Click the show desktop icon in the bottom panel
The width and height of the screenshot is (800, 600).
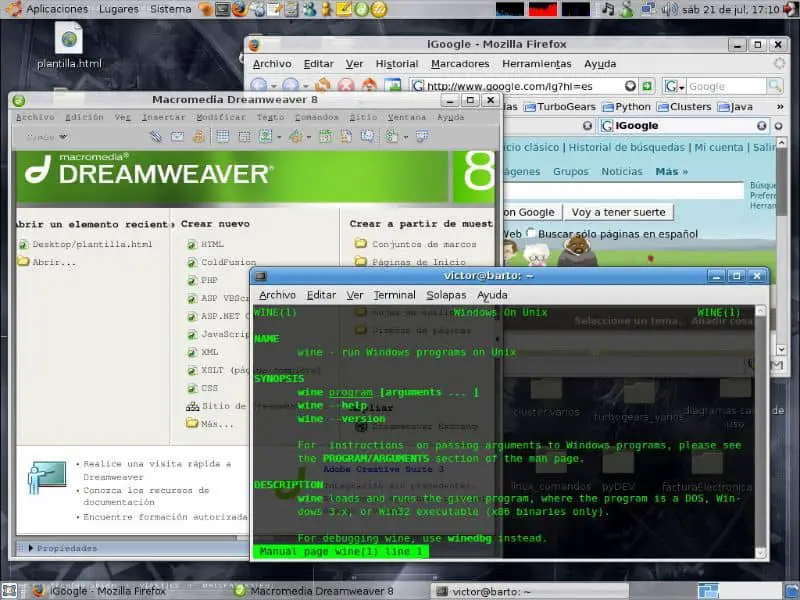click(10, 591)
